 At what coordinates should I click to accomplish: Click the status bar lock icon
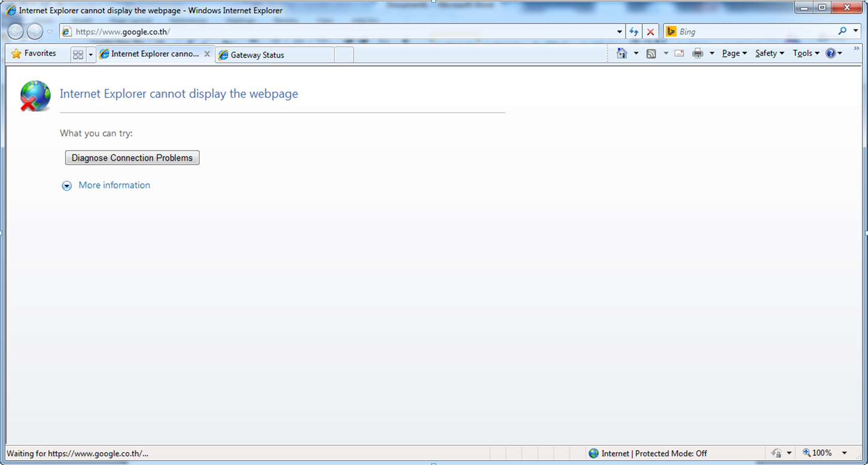tap(777, 453)
